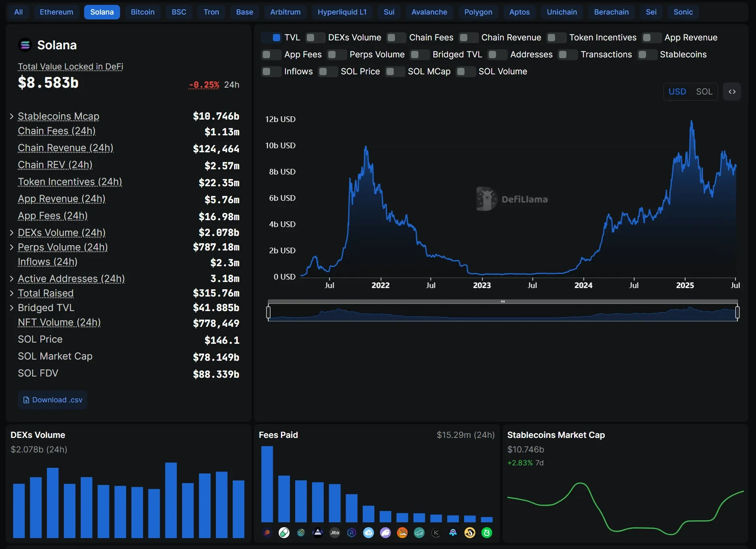Turn on the Perps Volume toggle
This screenshot has width=756, height=549.
coord(337,55)
